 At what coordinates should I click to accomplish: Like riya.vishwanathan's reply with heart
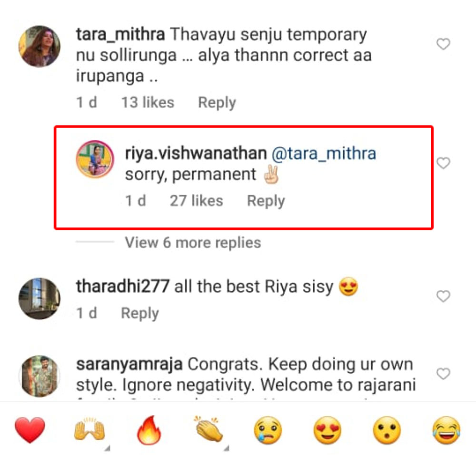[443, 163]
